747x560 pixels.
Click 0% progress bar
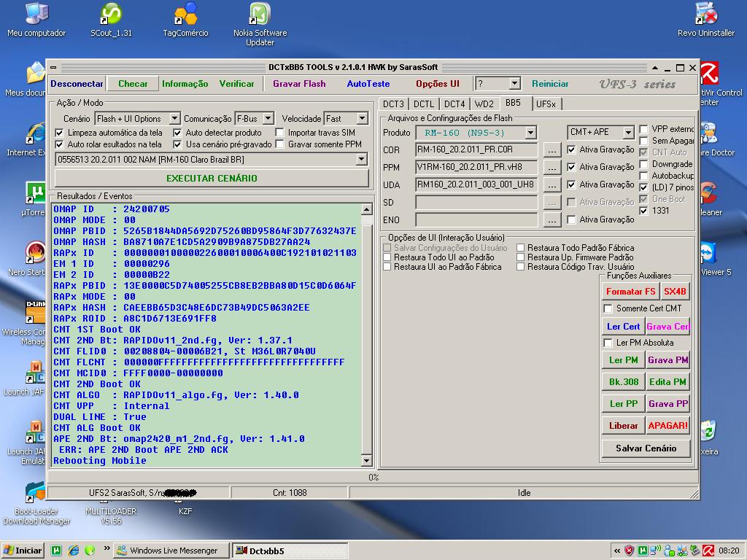[373, 477]
